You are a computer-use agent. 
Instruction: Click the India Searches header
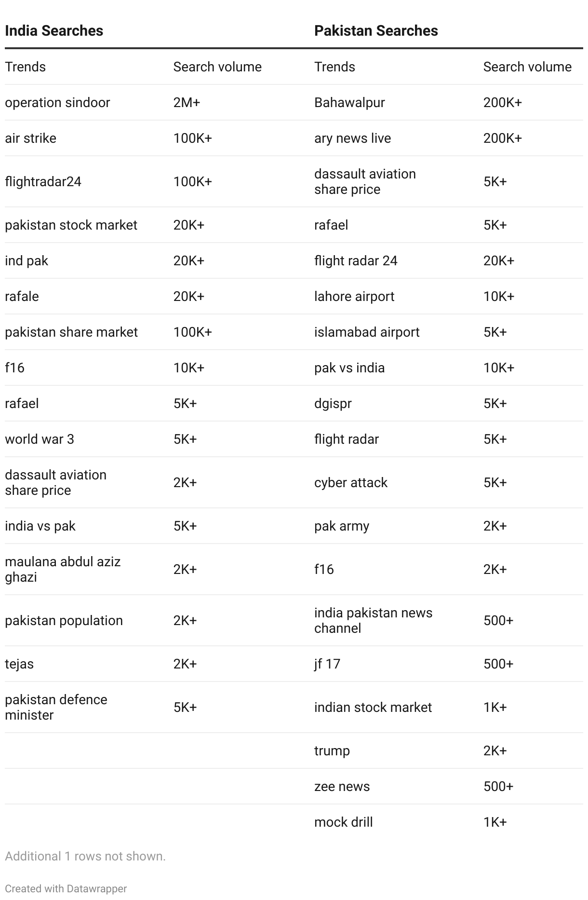(54, 31)
